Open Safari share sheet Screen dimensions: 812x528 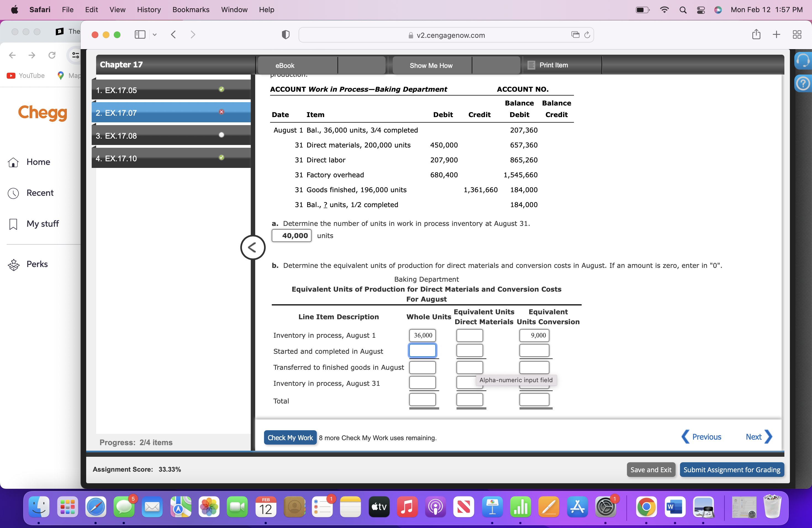coord(756,34)
